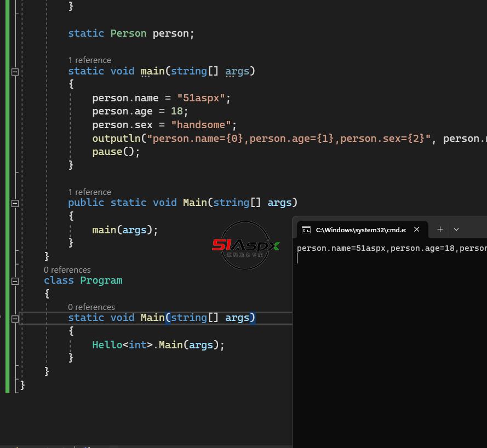Collapse the class Program block

pos(15,281)
